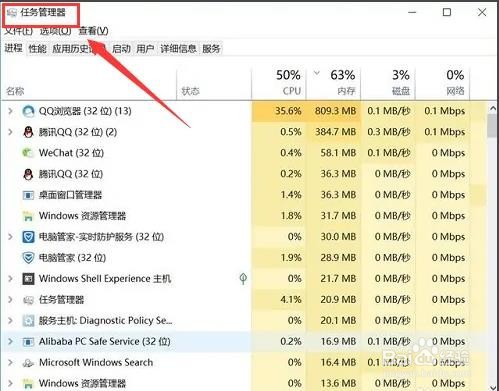Click the process list scrollbar thumb
This screenshot has height=391, width=499.
[492, 126]
